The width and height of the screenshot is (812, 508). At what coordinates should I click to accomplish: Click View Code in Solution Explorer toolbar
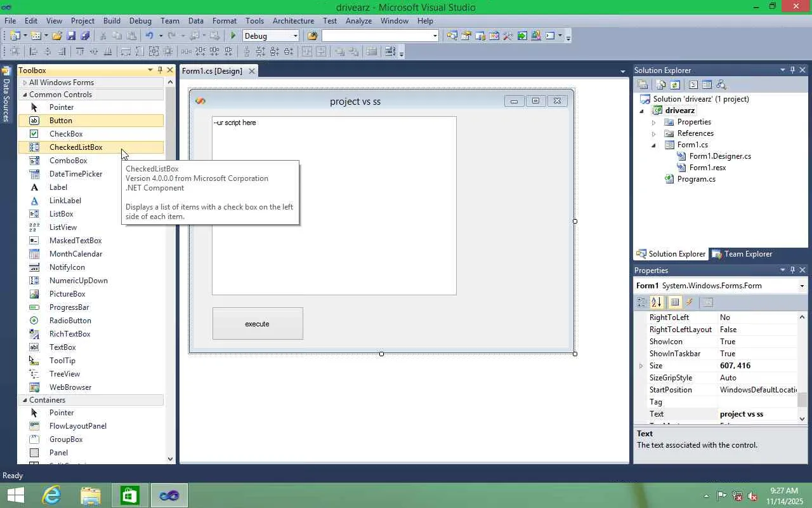tap(693, 85)
